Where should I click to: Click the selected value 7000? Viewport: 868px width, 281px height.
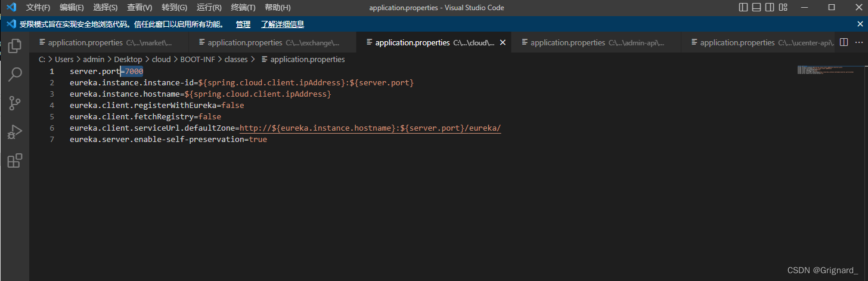click(x=134, y=72)
